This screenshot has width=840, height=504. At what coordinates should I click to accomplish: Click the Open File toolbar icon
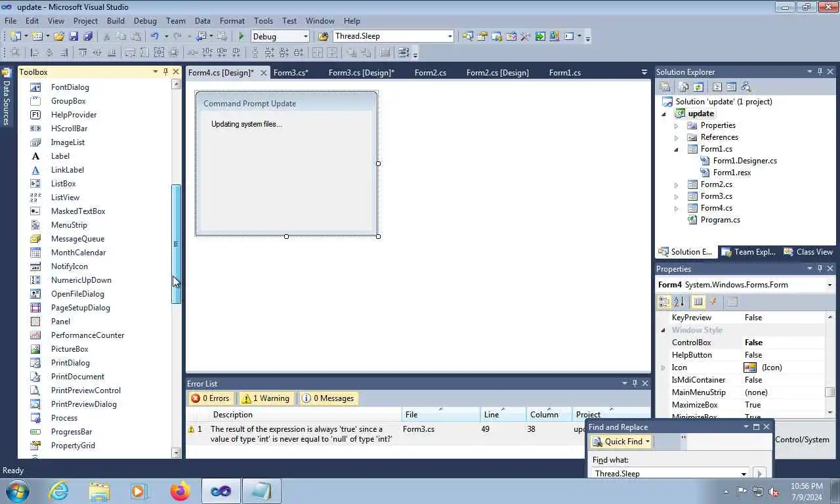[x=59, y=37]
